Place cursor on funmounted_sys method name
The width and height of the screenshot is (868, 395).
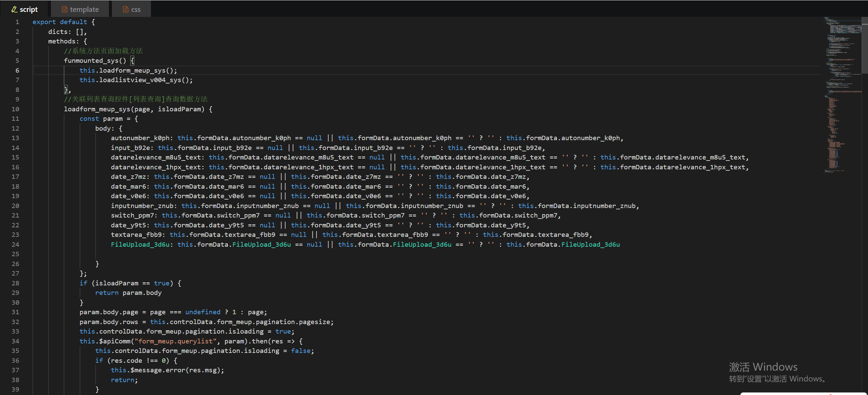tap(91, 60)
